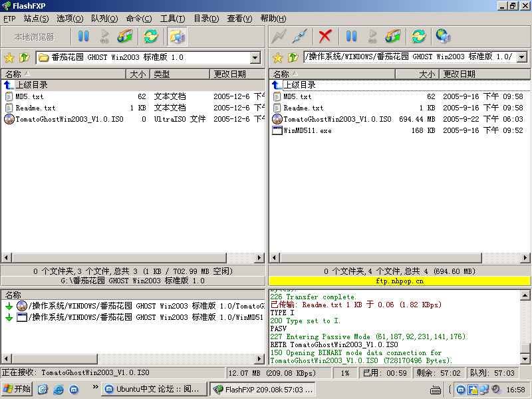Abort with the red X icon
Viewport: 532px width, 399px height.
tap(325, 37)
